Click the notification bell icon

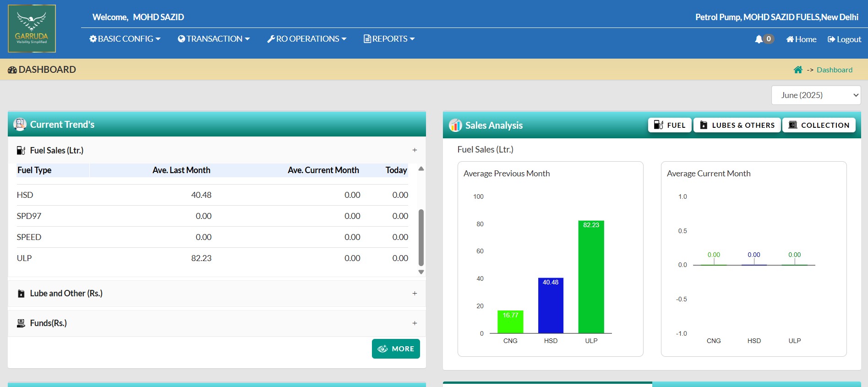[x=759, y=39]
